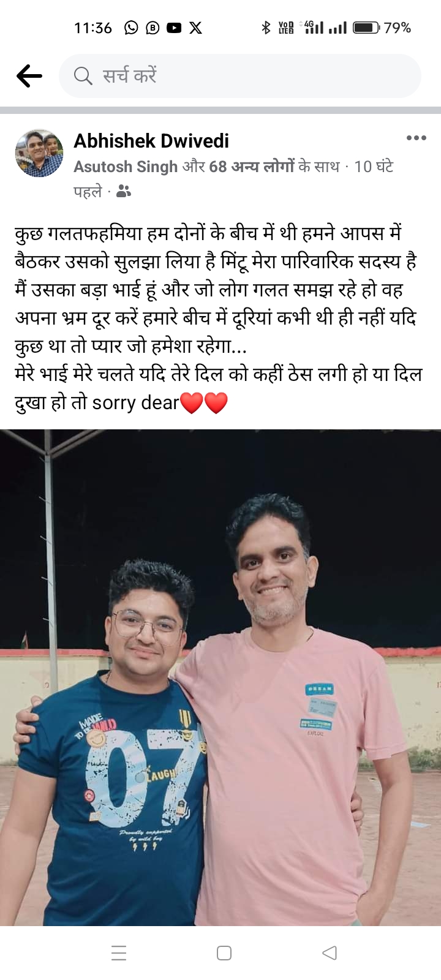
Task: Tap the Android back triangle button
Action: (330, 953)
